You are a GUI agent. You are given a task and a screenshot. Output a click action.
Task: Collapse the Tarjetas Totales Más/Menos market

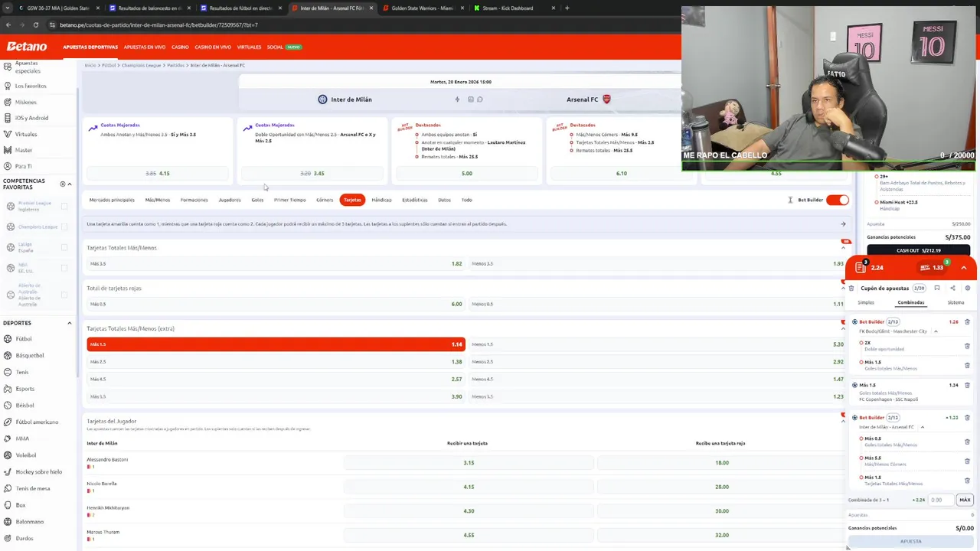coord(844,248)
